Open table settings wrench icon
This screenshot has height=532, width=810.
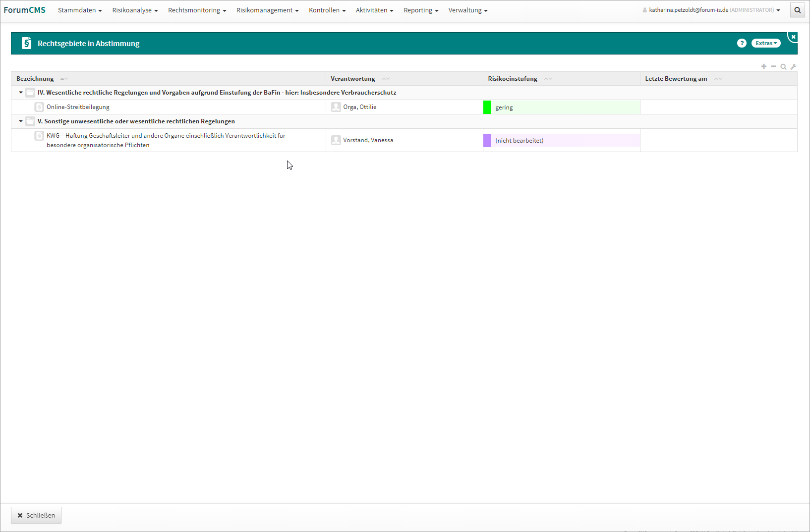[x=793, y=66]
